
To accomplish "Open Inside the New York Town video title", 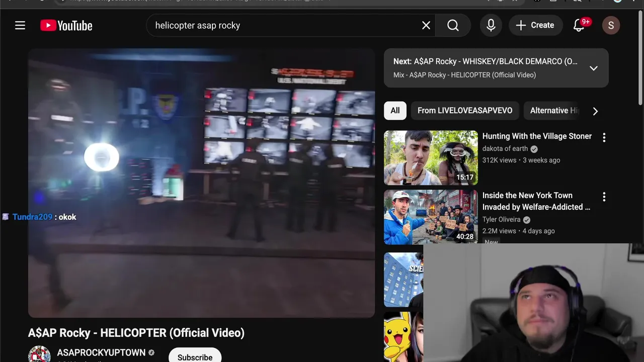I will (536, 201).
